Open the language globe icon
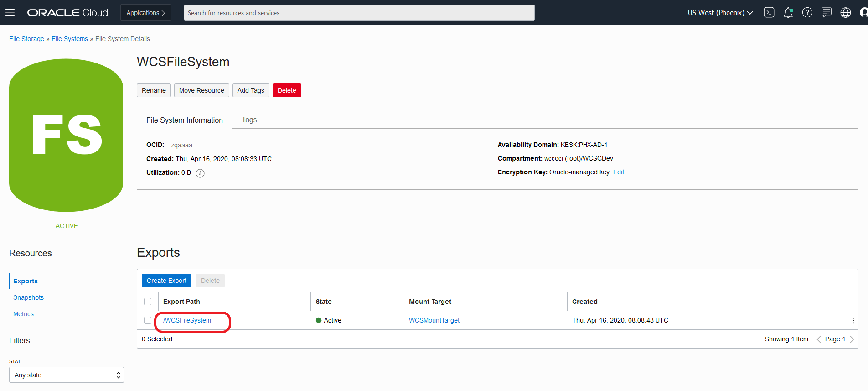868x391 pixels. tap(846, 13)
